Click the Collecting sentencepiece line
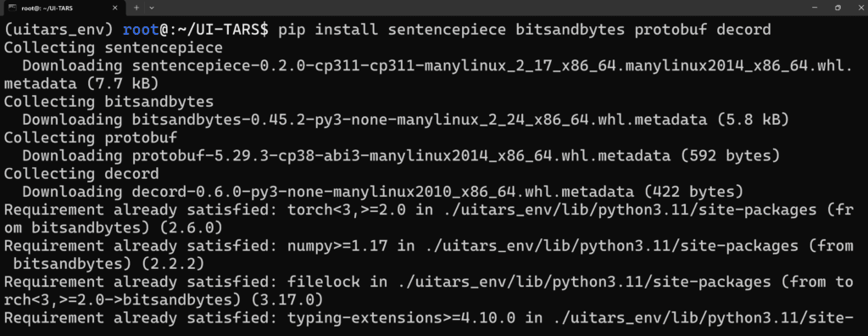 click(114, 48)
